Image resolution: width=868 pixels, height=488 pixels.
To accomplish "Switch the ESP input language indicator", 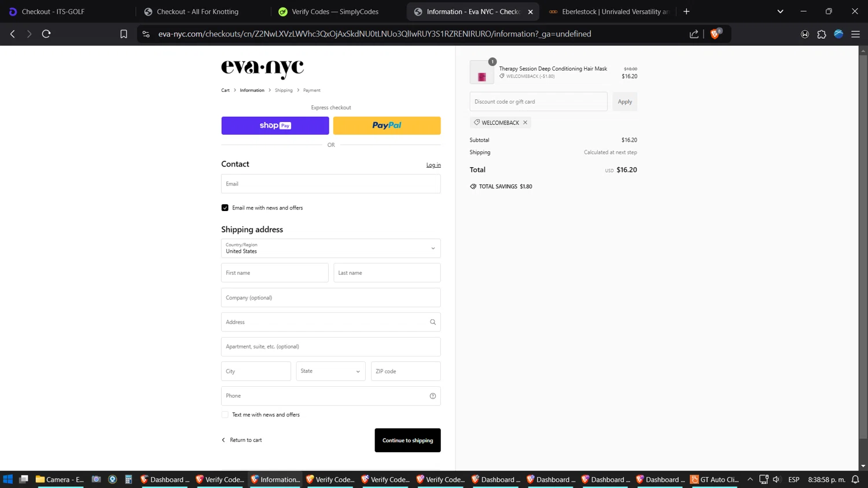I will [x=794, y=479].
